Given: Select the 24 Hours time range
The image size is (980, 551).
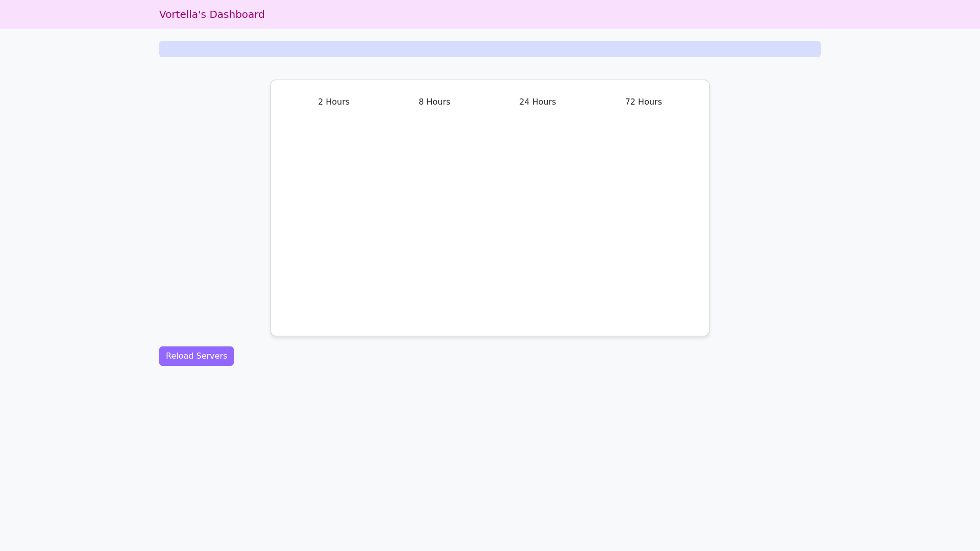Looking at the screenshot, I should click(x=537, y=102).
